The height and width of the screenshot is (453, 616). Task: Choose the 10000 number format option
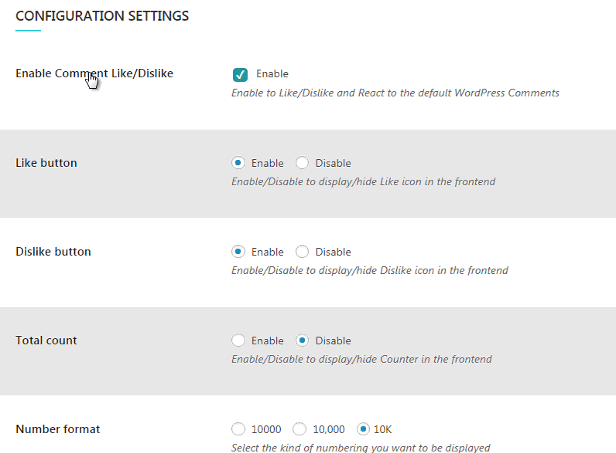pyautogui.click(x=238, y=429)
